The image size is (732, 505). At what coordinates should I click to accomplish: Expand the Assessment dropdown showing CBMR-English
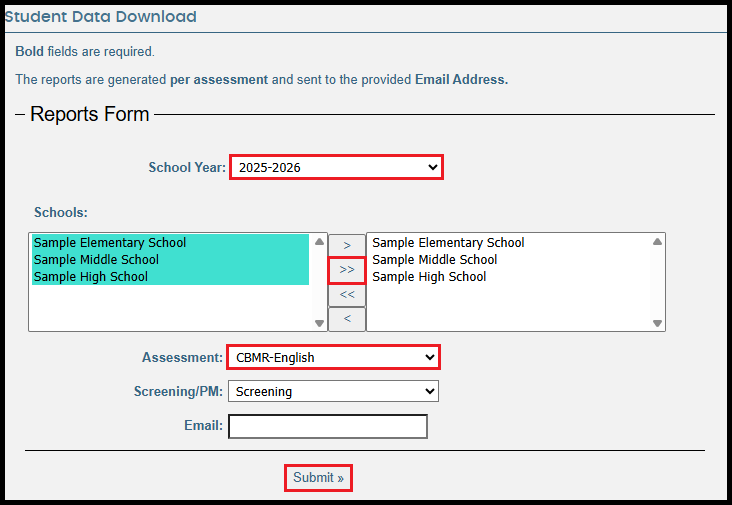333,357
